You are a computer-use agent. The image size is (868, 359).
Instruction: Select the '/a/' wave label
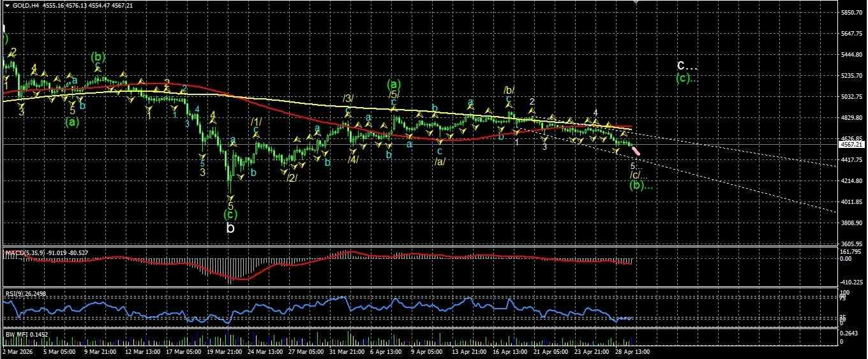[x=440, y=161]
